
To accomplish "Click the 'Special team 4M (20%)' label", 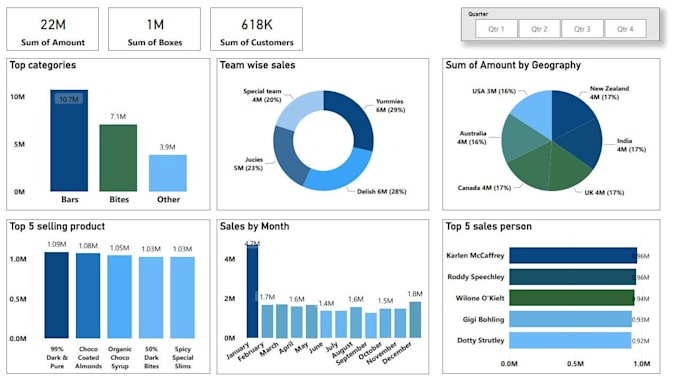I will [262, 95].
